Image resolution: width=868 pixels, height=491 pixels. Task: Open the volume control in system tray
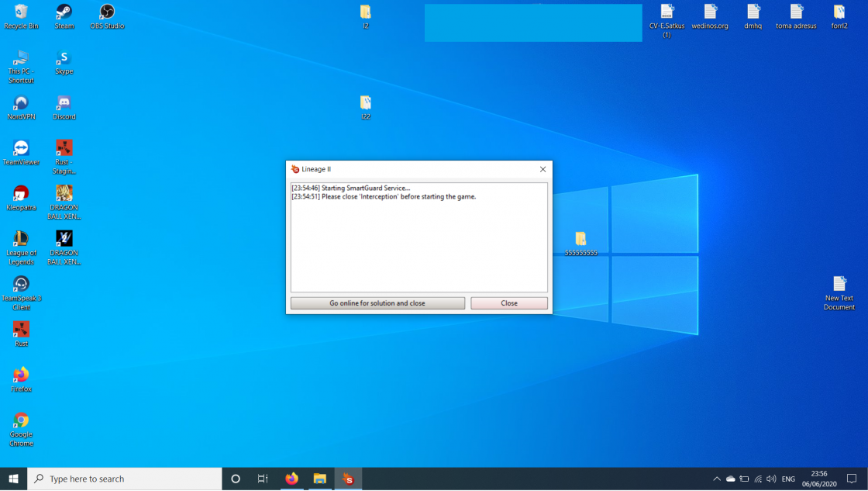pyautogui.click(x=771, y=479)
